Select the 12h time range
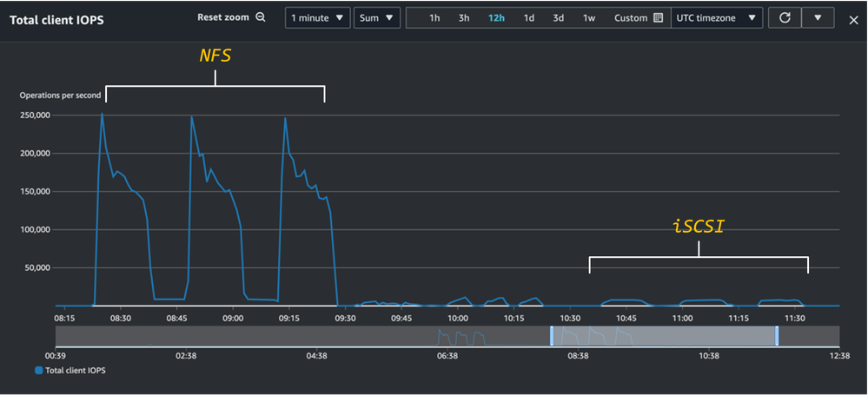The width and height of the screenshot is (868, 395). pyautogui.click(x=496, y=18)
